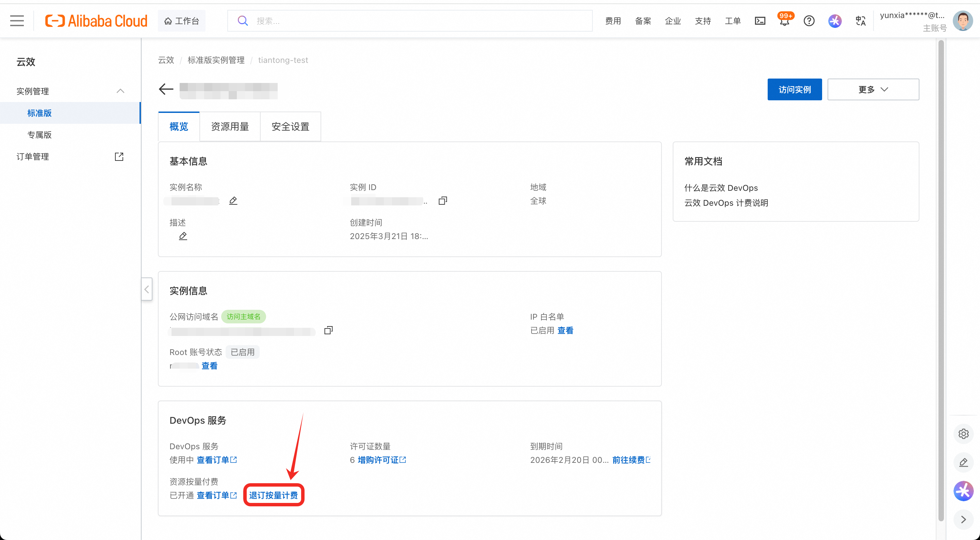Copy the instance ID
980x540 pixels.
443,200
